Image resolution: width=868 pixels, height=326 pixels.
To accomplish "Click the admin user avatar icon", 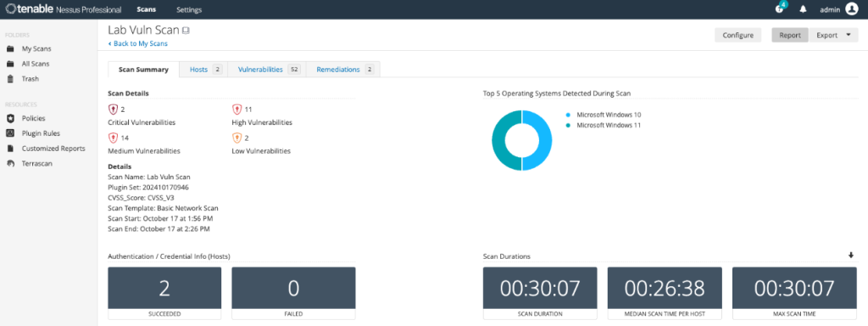I will (851, 9).
